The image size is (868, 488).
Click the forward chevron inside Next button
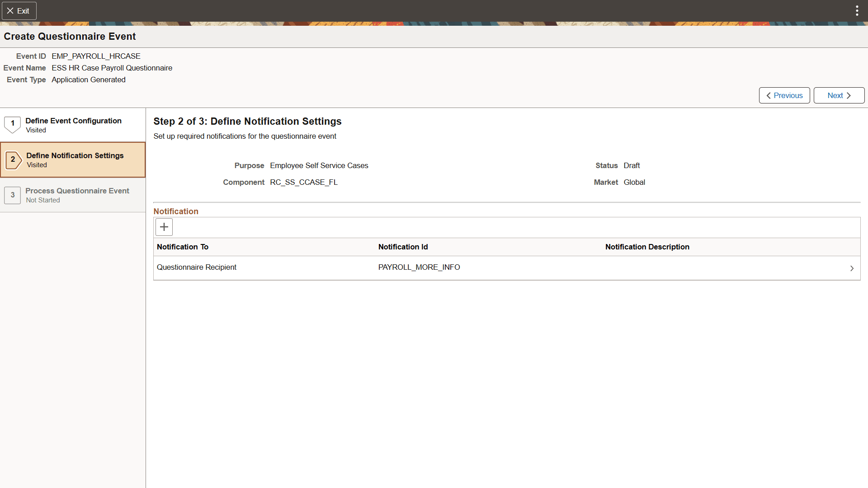click(848, 95)
